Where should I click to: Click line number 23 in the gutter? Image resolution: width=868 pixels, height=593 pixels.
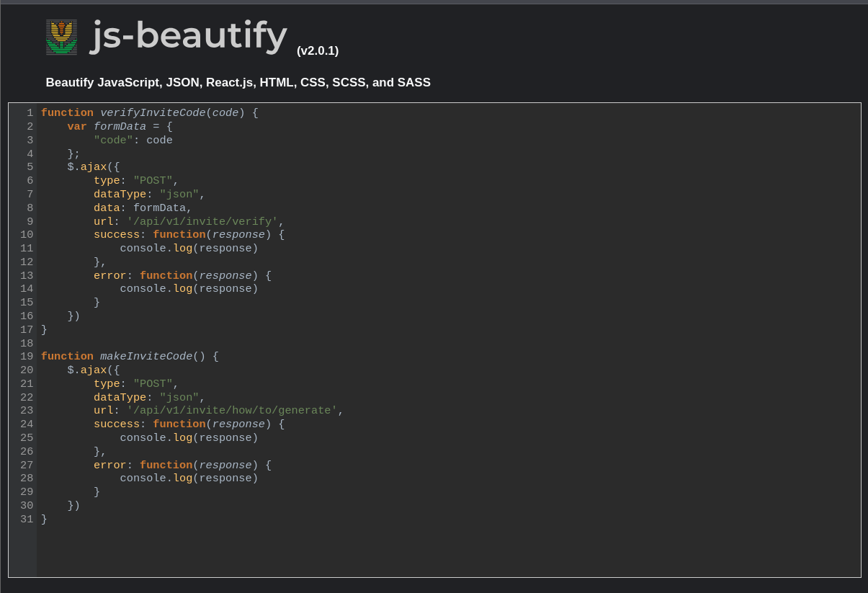(x=27, y=411)
